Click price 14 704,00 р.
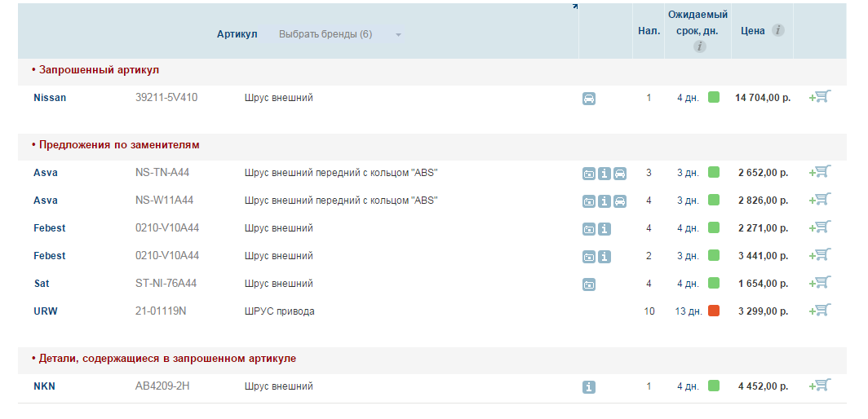 (x=763, y=98)
